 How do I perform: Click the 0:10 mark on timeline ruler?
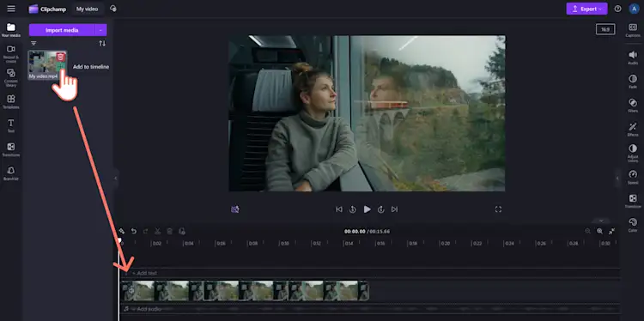[x=285, y=244]
